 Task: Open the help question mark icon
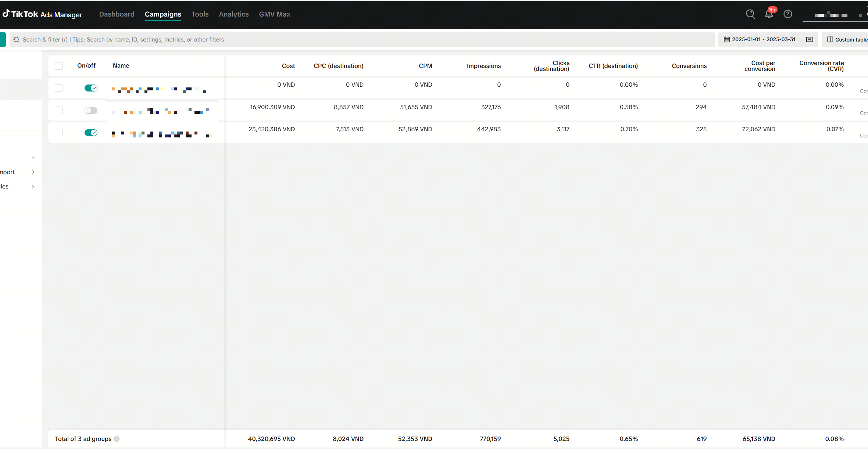click(x=788, y=14)
